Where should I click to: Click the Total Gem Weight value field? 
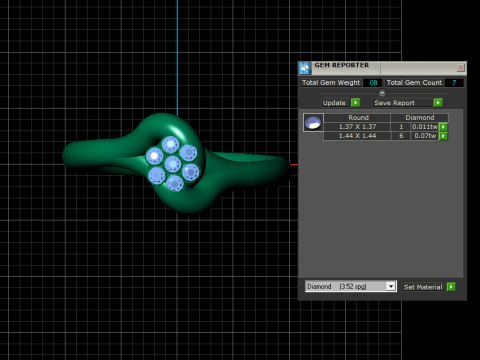[373, 83]
